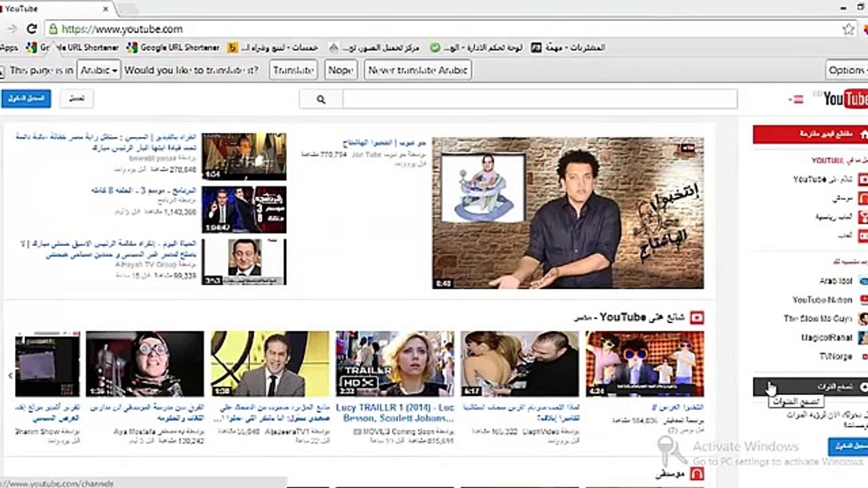Open the 1:36 Aya Mostafa video thumbnail
This screenshot has width=868, height=488.
pyautogui.click(x=145, y=364)
